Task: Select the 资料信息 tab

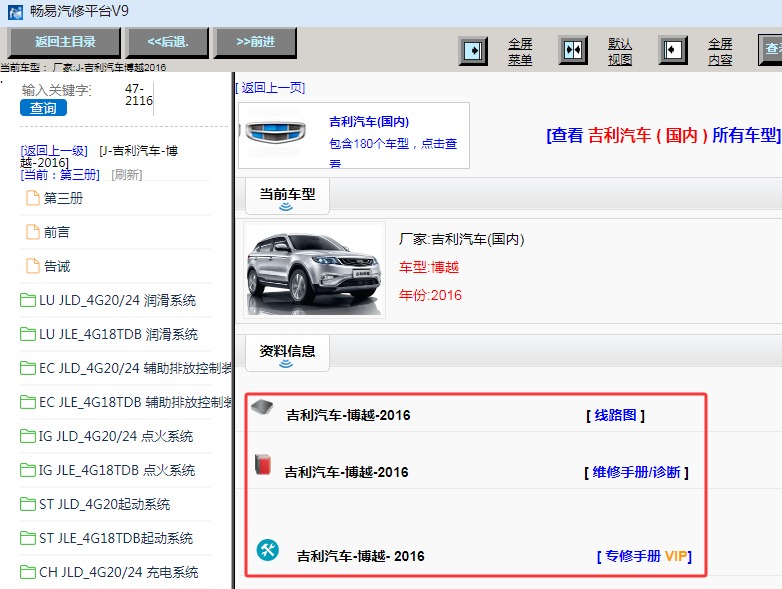Action: [287, 353]
